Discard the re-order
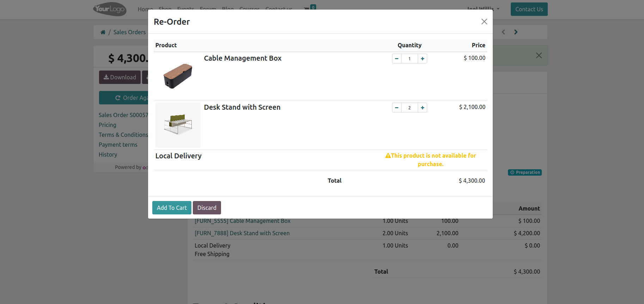 [x=207, y=208]
